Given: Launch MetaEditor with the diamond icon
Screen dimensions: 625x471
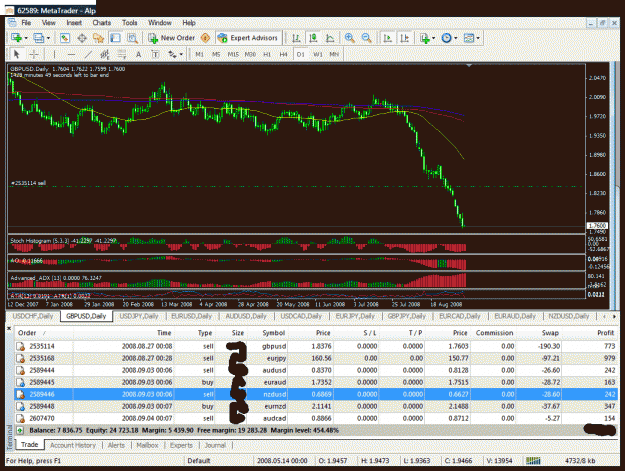Looking at the screenshot, I should (x=205, y=38).
